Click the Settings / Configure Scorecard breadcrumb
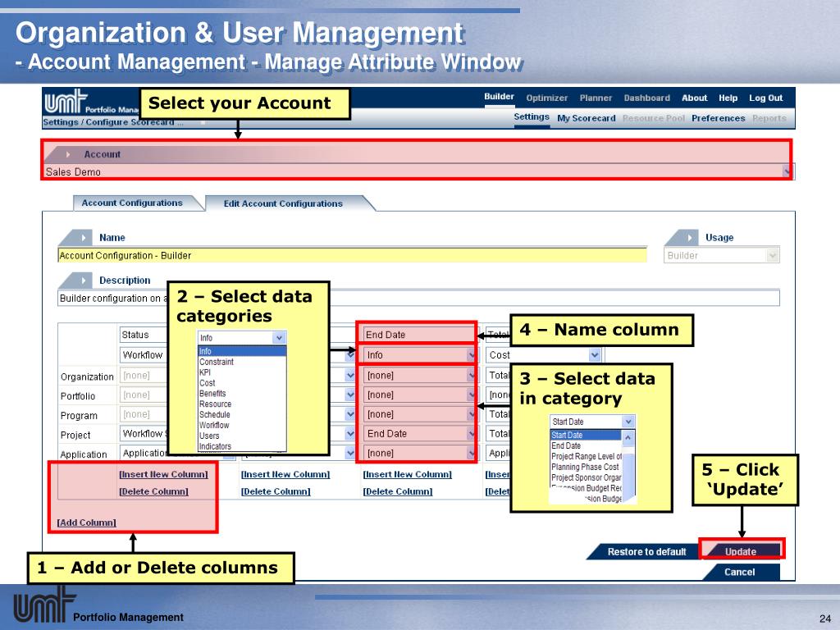Image resolution: width=840 pixels, height=630 pixels. click(112, 122)
